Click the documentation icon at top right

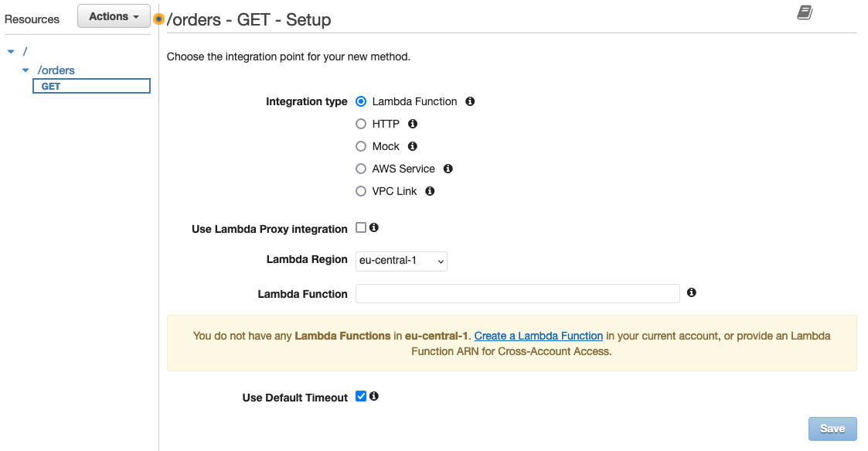coord(804,13)
